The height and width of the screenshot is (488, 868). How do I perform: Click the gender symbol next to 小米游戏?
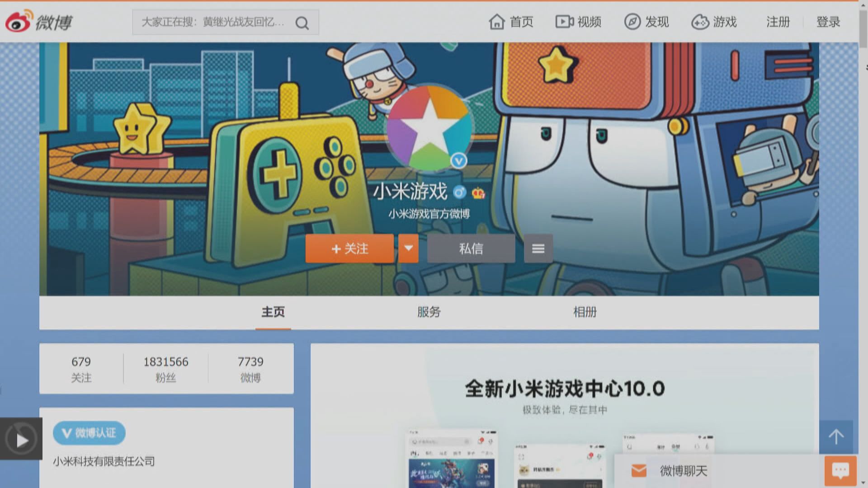coord(458,192)
